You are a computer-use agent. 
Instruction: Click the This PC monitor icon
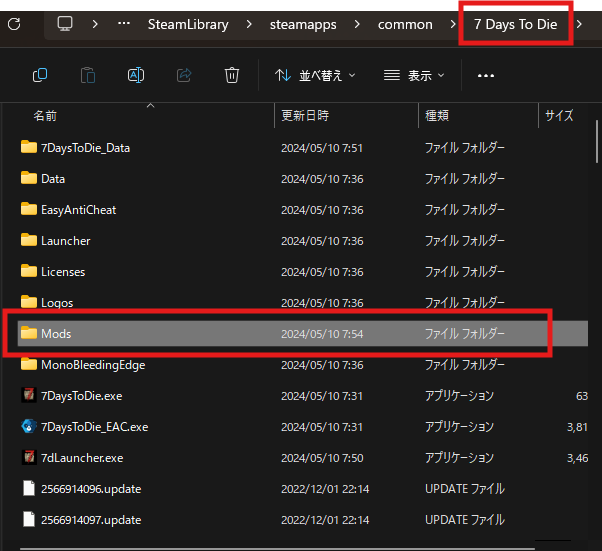click(65, 24)
